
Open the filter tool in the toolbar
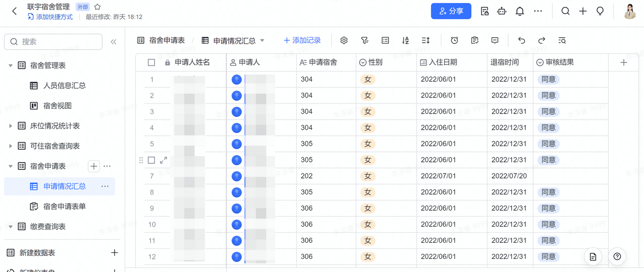coord(365,41)
